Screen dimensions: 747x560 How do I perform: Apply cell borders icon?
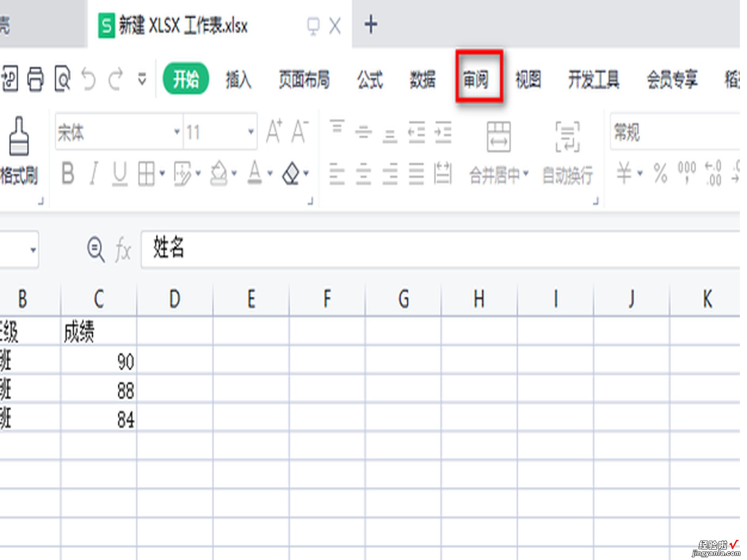(x=146, y=173)
